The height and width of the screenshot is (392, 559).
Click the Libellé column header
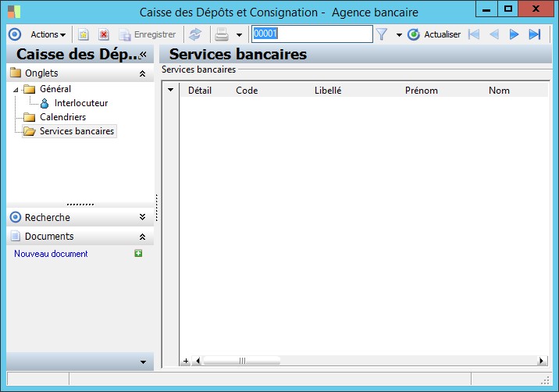(x=328, y=91)
